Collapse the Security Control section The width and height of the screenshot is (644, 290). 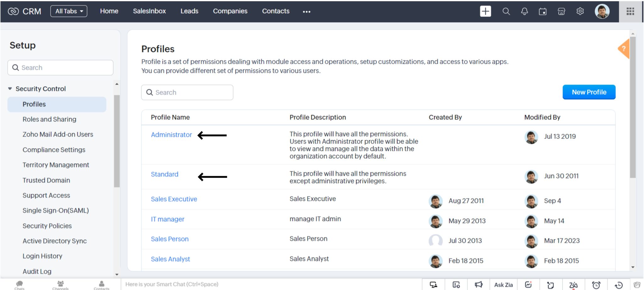[10, 88]
